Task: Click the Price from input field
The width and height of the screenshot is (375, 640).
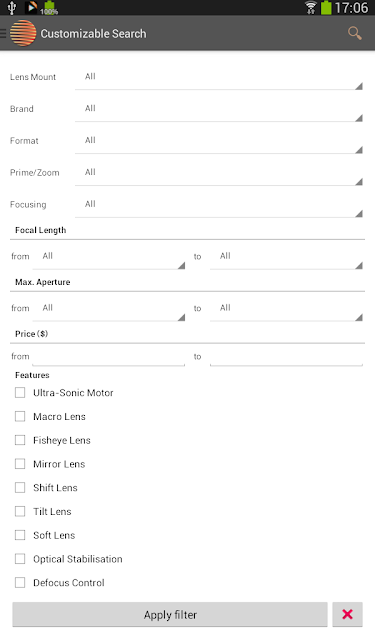Action: (109, 356)
